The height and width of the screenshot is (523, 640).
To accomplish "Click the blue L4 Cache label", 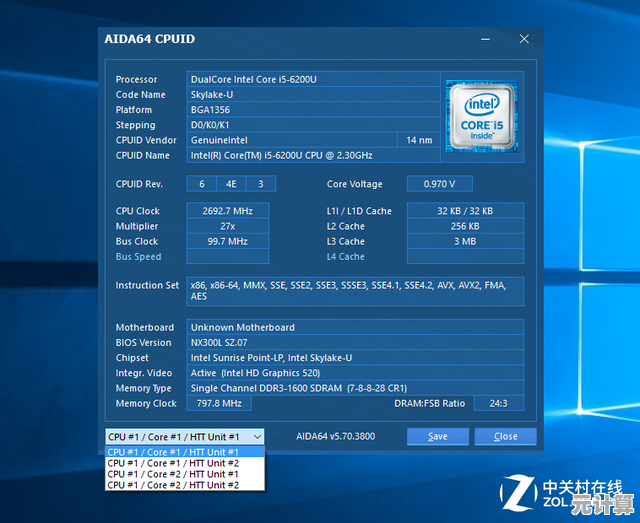I will (x=345, y=257).
